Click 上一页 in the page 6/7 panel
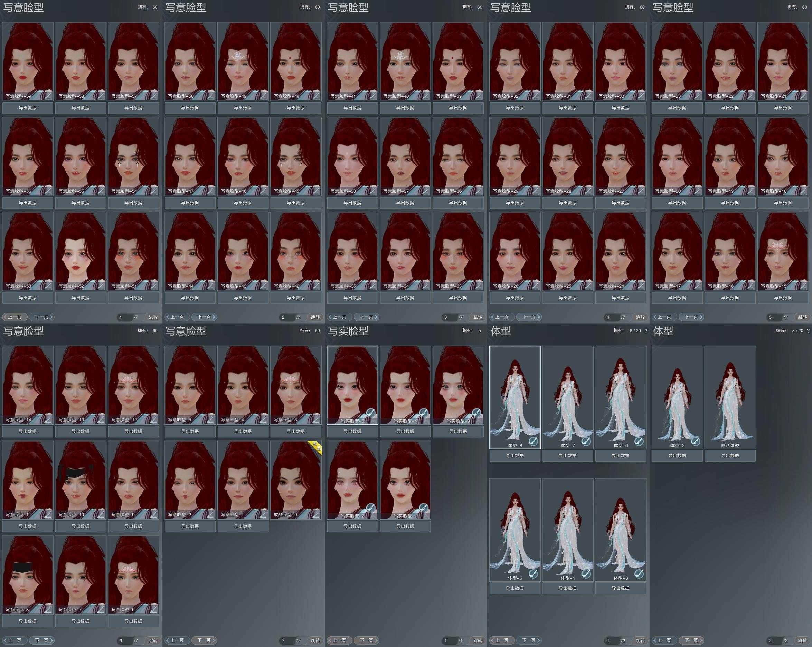 point(15,640)
